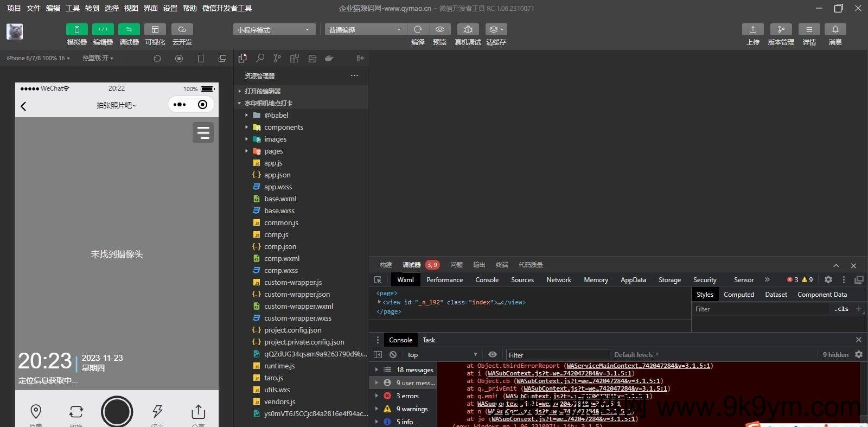Toggle the debugger (调试器) panel button
The image size is (868, 427).
(129, 29)
